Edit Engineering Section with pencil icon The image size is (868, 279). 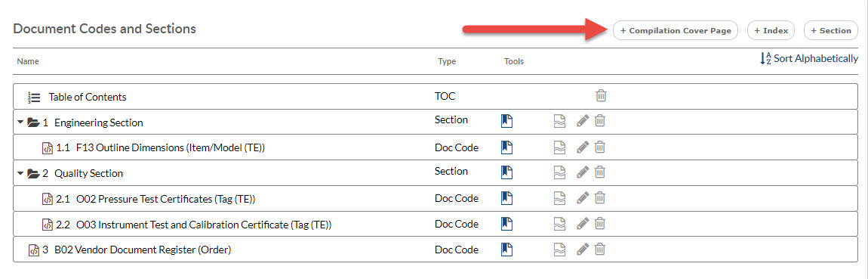tap(582, 121)
